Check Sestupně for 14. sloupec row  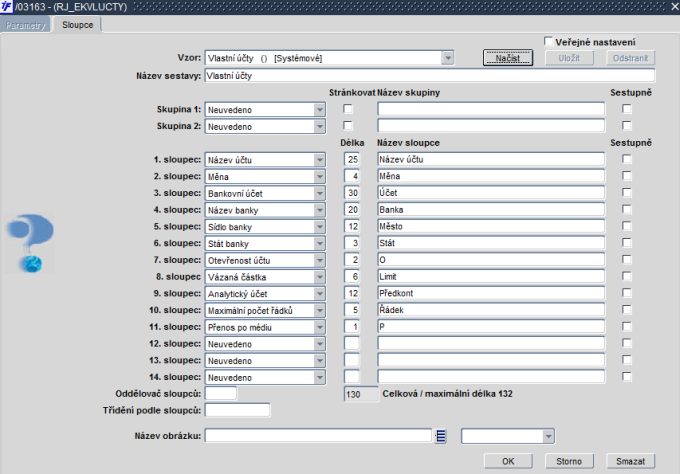(627, 376)
